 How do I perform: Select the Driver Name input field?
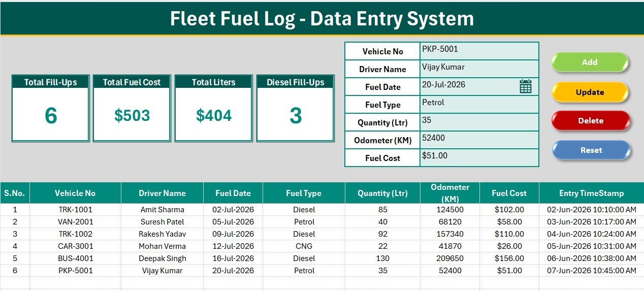click(479, 69)
